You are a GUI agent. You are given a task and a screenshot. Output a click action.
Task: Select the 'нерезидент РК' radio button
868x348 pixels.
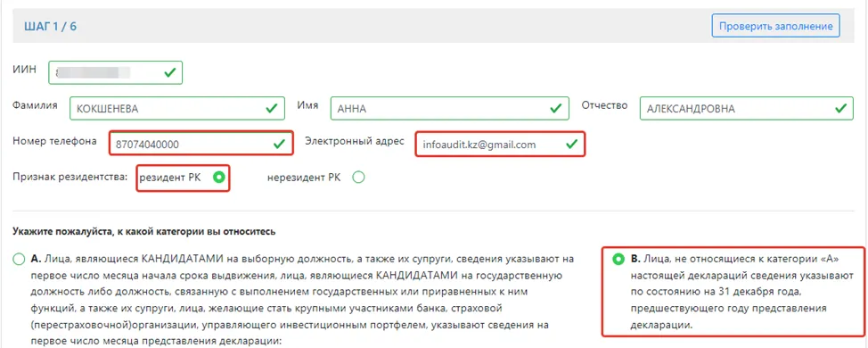[x=358, y=178]
